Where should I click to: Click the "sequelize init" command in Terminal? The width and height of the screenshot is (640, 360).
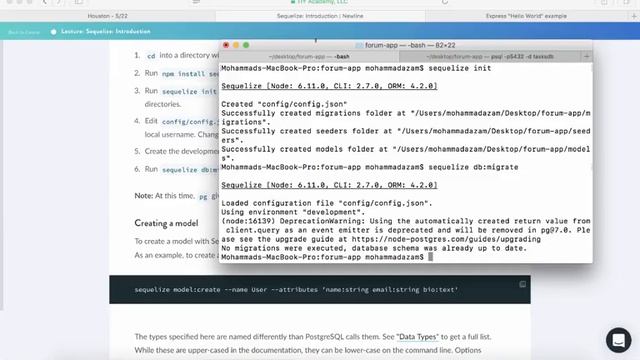(x=460, y=68)
